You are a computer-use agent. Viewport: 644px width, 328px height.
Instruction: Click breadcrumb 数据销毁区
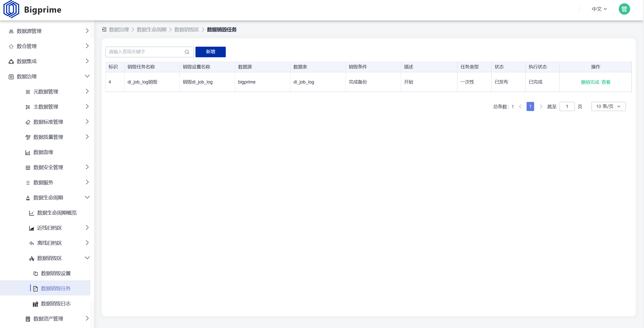[187, 30]
